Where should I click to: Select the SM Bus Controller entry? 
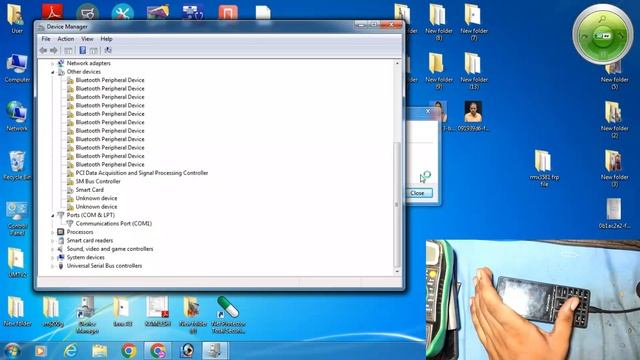pyautogui.click(x=98, y=181)
